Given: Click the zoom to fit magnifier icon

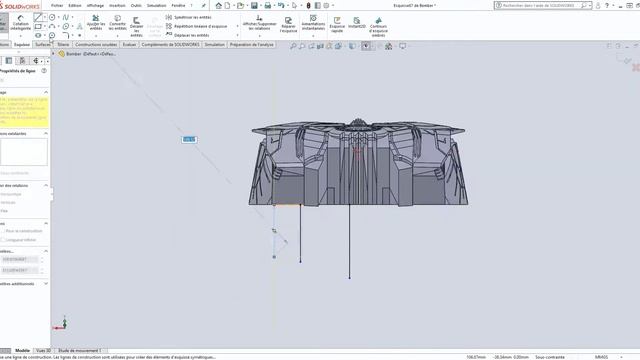Looking at the screenshot, I should pos(293,46).
